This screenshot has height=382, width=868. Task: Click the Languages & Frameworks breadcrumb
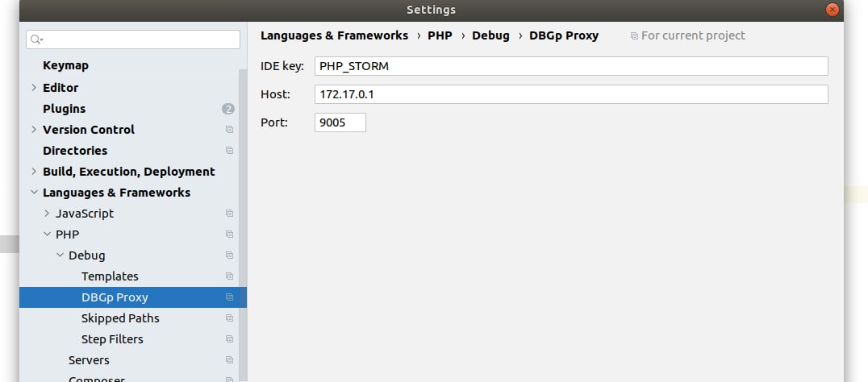tap(334, 35)
